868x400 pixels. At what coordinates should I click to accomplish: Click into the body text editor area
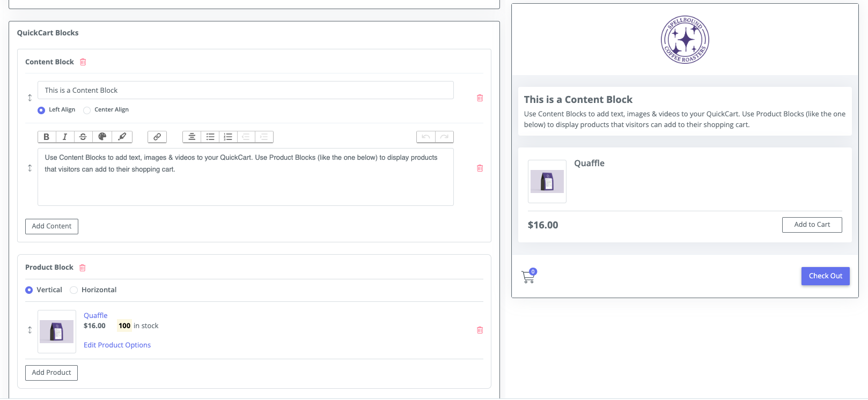point(246,177)
